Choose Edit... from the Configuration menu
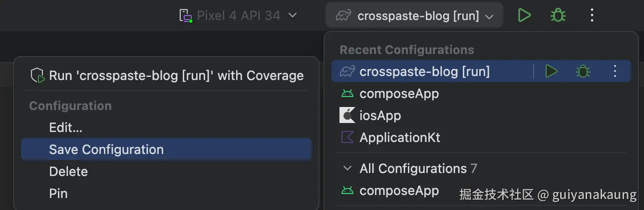 coord(65,127)
